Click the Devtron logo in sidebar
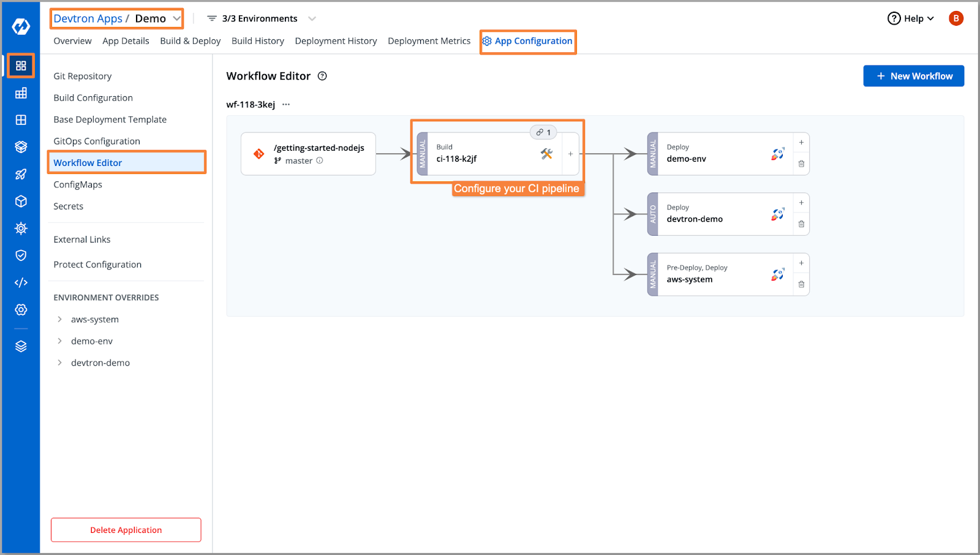The height and width of the screenshot is (555, 980). pos(21,26)
